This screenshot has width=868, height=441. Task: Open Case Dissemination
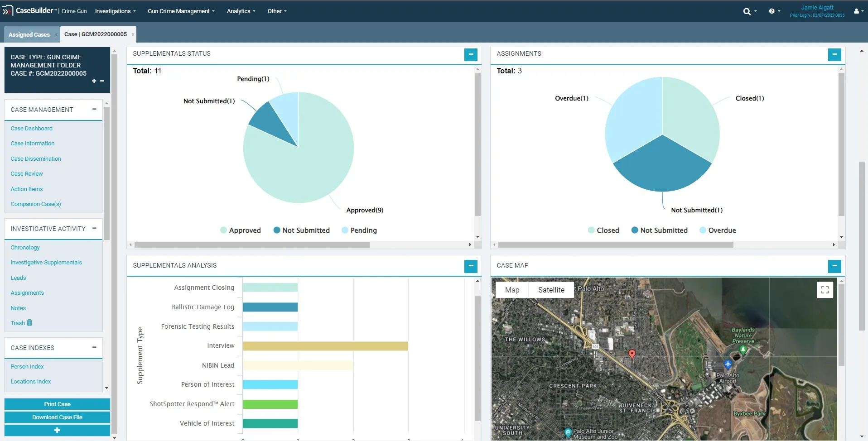36,159
